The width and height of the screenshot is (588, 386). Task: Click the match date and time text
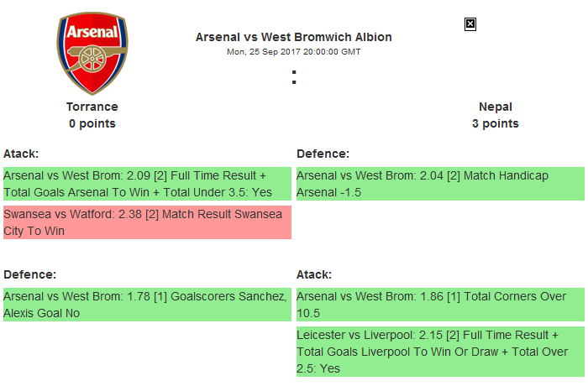pyautogui.click(x=293, y=51)
